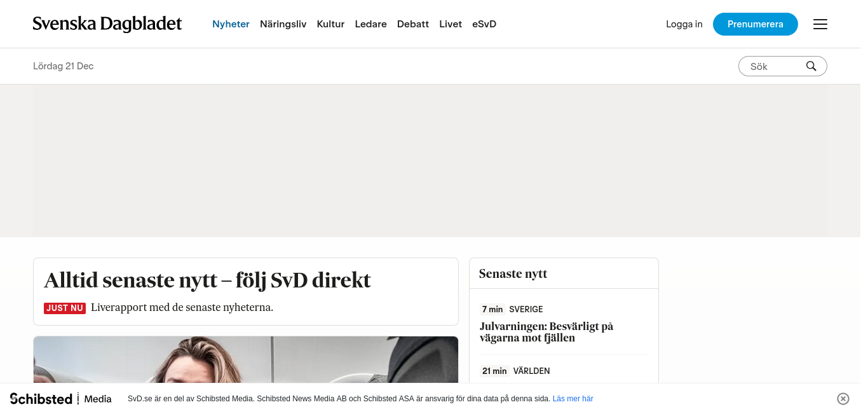This screenshot has width=868, height=414.
Task: Open the Nyheter section
Action: click(231, 24)
